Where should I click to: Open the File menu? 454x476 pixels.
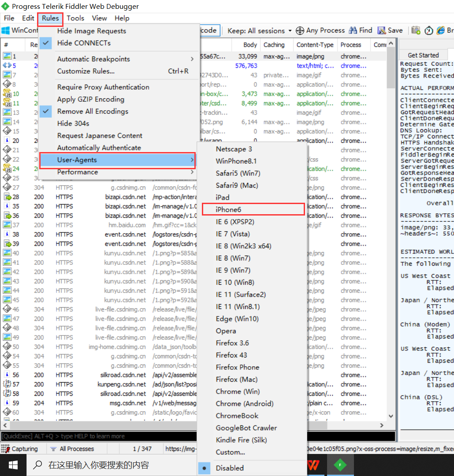coord(9,18)
